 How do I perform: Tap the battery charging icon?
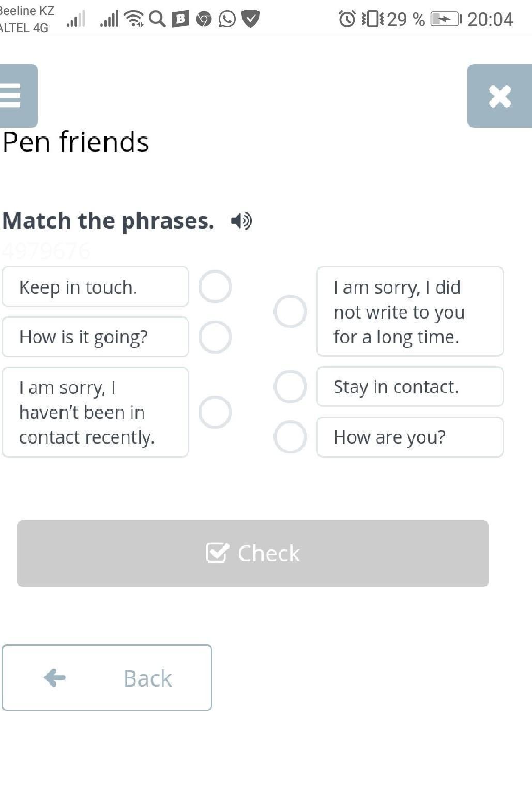click(445, 20)
